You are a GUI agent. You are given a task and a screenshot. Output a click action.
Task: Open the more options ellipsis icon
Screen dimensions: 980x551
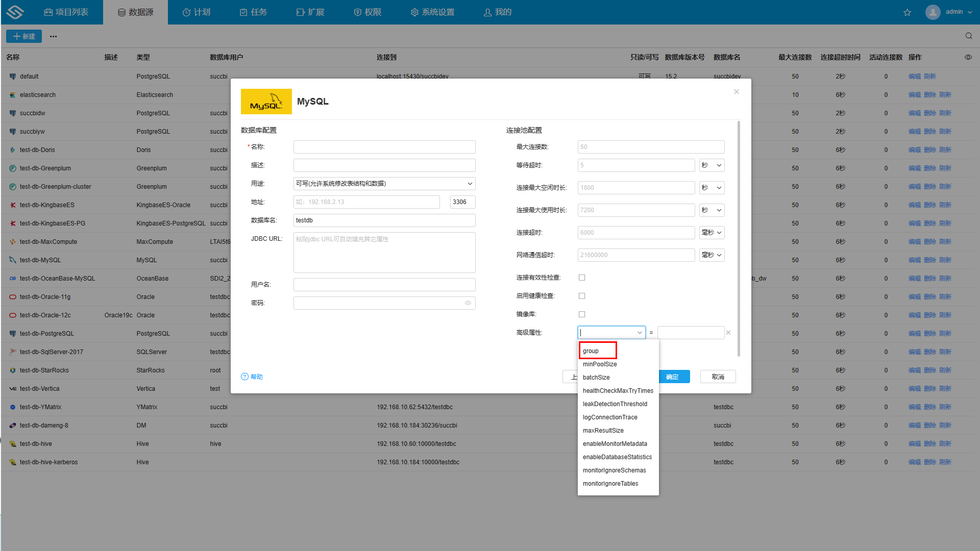click(x=53, y=36)
